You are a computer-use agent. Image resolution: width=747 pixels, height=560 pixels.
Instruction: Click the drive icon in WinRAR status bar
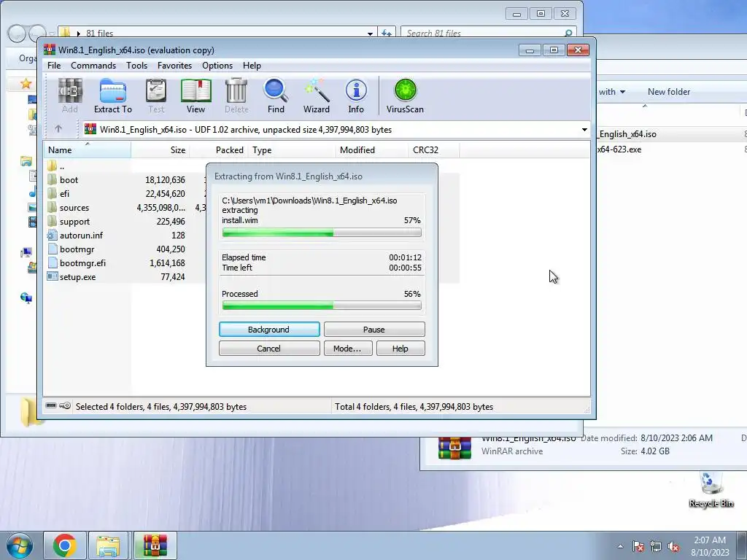[51, 405]
